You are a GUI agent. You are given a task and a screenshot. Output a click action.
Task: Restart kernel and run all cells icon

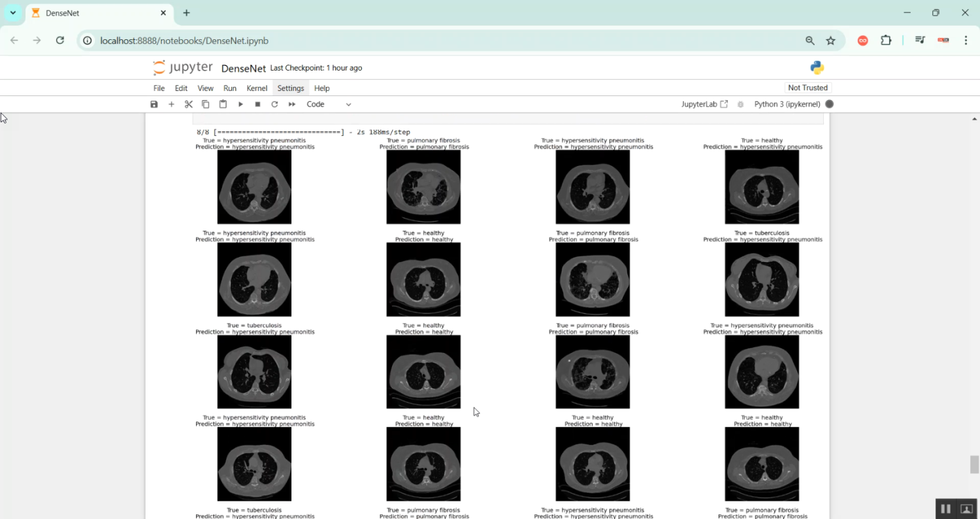click(x=292, y=105)
